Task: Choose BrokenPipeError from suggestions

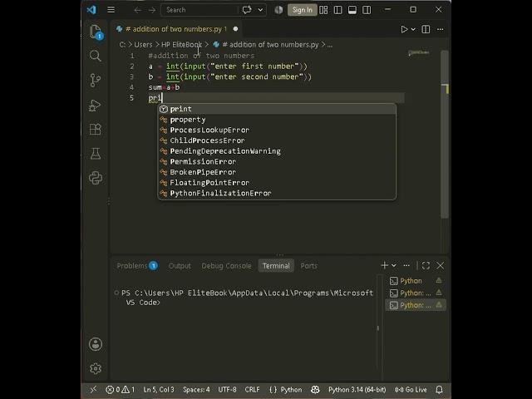Action: (277, 172)
